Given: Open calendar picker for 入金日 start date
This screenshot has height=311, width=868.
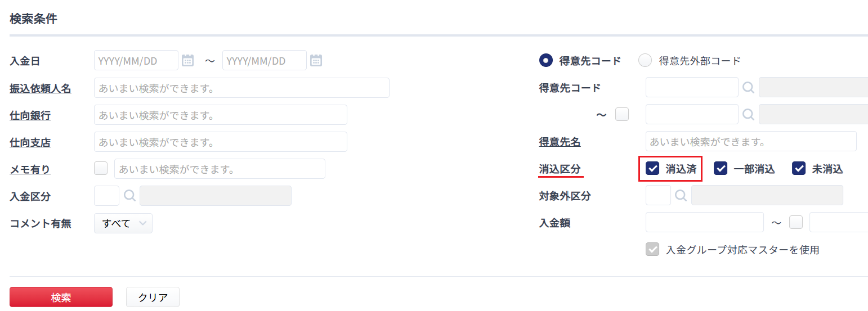Looking at the screenshot, I should [187, 60].
